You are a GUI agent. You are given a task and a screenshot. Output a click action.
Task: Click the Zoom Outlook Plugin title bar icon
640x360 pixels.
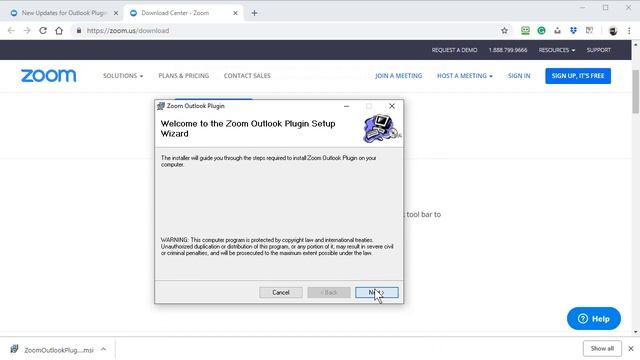pyautogui.click(x=161, y=106)
